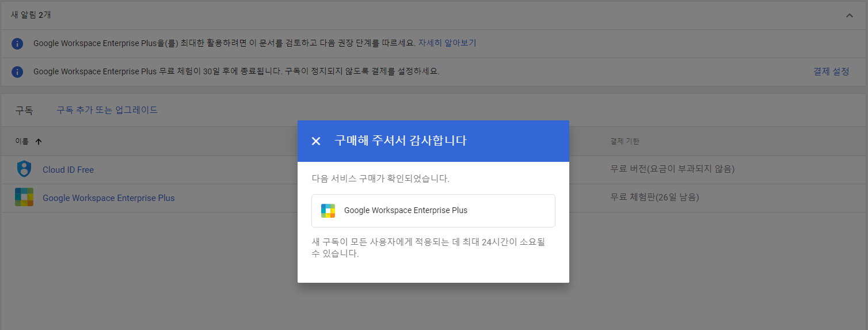Click the 새 알림 2개 heading
Image resolution: width=868 pixels, height=330 pixels.
31,15
